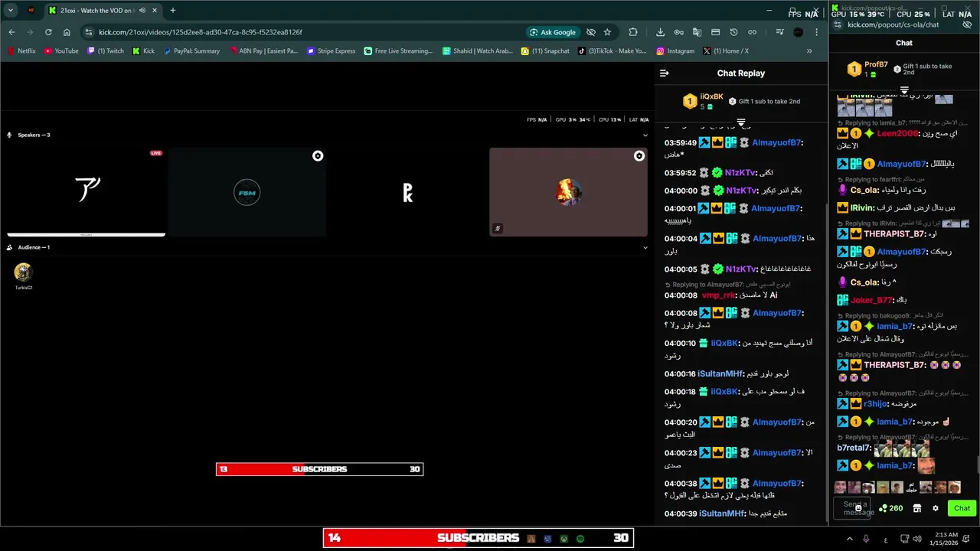Click the 14 subscribers goal bar
The height and width of the screenshot is (551, 980).
(x=479, y=538)
